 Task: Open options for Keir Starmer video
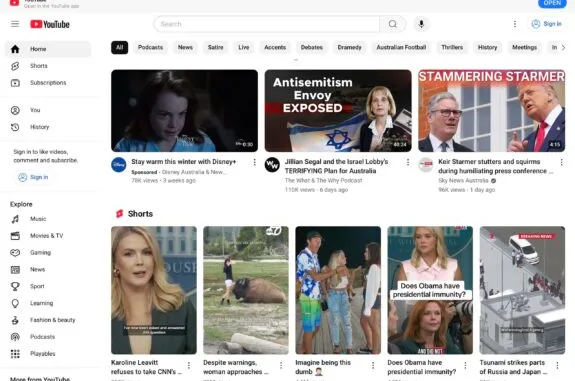(561, 162)
